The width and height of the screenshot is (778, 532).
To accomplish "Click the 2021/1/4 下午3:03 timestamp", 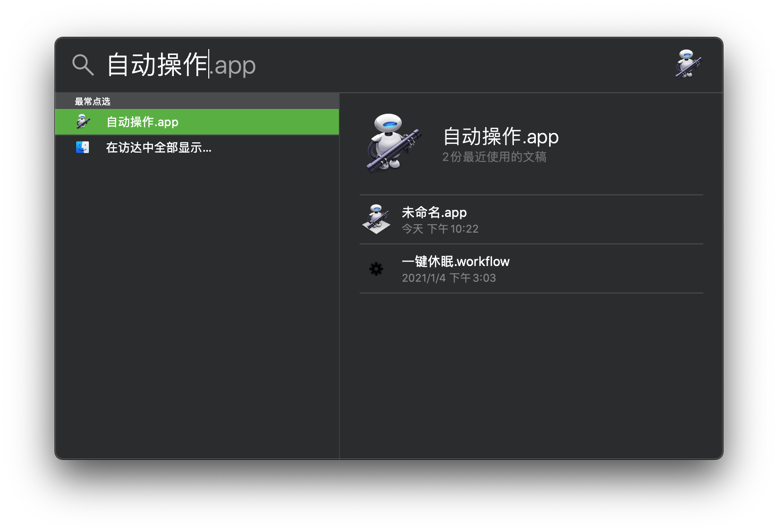I will click(x=449, y=278).
